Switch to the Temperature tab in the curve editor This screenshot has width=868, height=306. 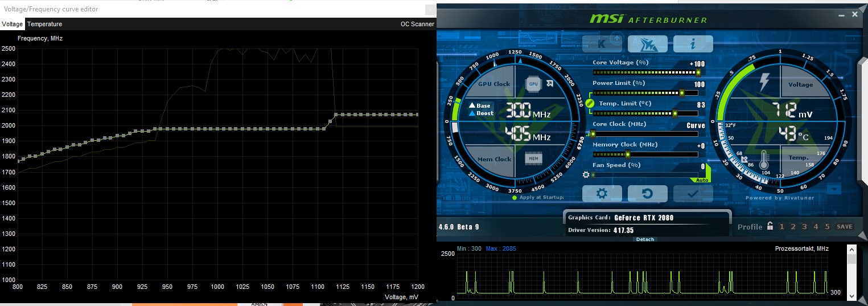click(x=44, y=24)
